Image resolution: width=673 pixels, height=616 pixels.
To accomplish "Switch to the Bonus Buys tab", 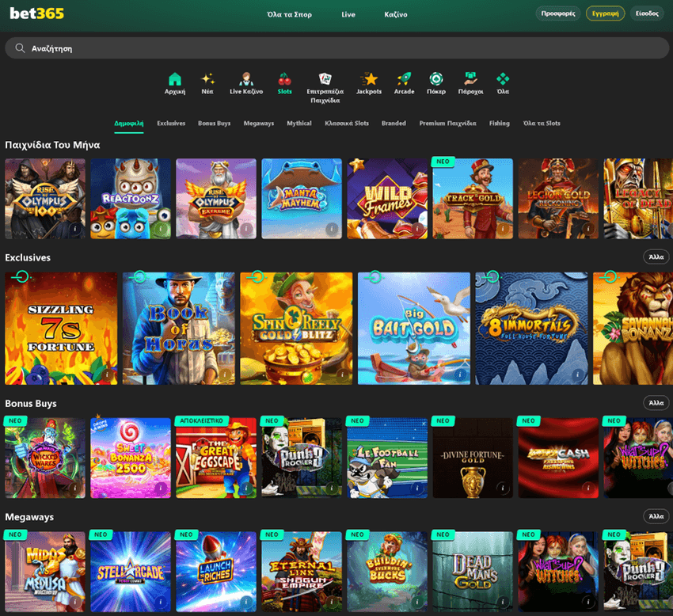I will pyautogui.click(x=215, y=124).
